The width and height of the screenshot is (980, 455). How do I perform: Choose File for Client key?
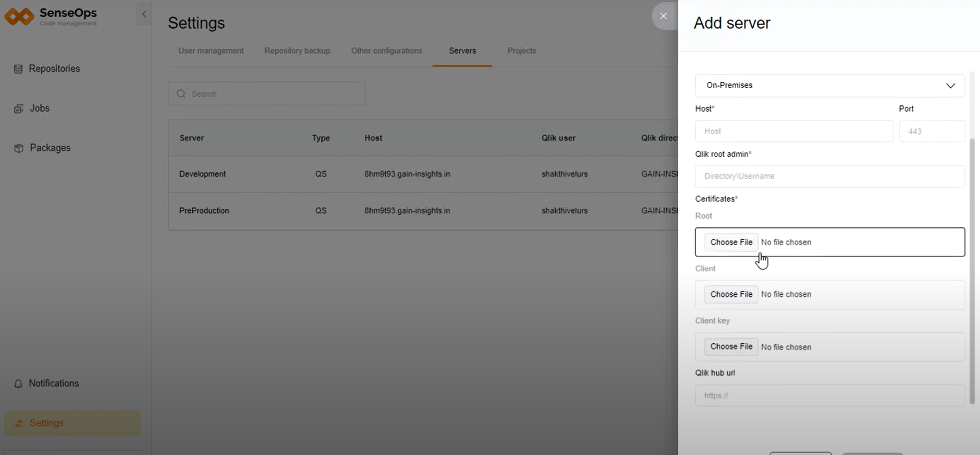coord(731,346)
